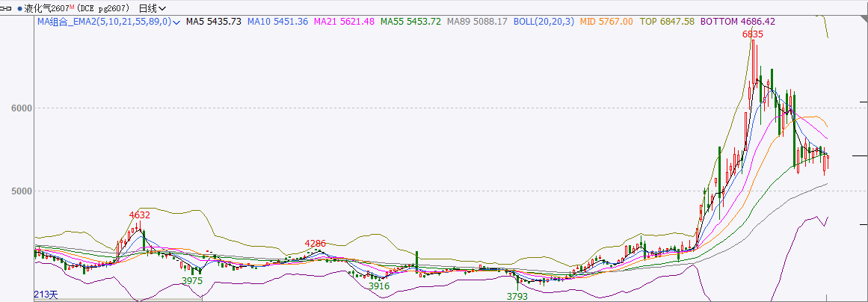
Task: Expand the MA组合_EMA2 indicator dropdown
Action: click(x=176, y=22)
